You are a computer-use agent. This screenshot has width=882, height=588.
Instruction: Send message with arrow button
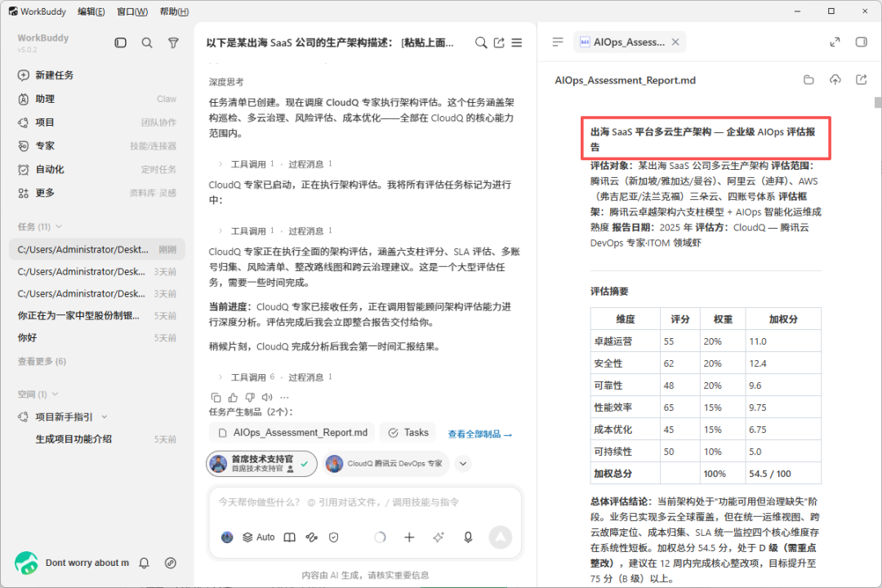pos(500,537)
